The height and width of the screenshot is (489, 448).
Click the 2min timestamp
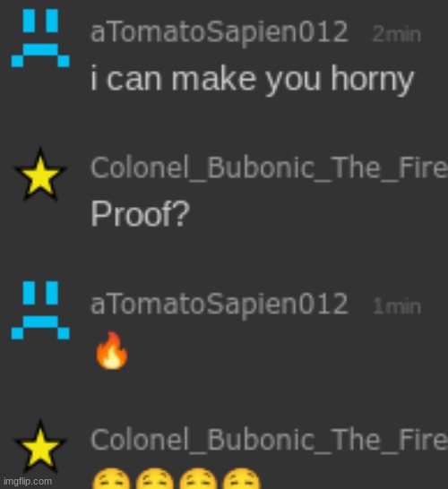click(397, 35)
